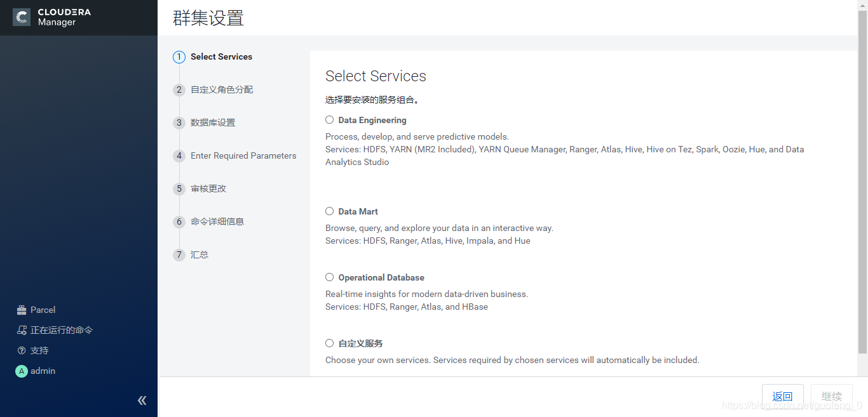
Task: Click the 返回 back button
Action: [x=783, y=397]
